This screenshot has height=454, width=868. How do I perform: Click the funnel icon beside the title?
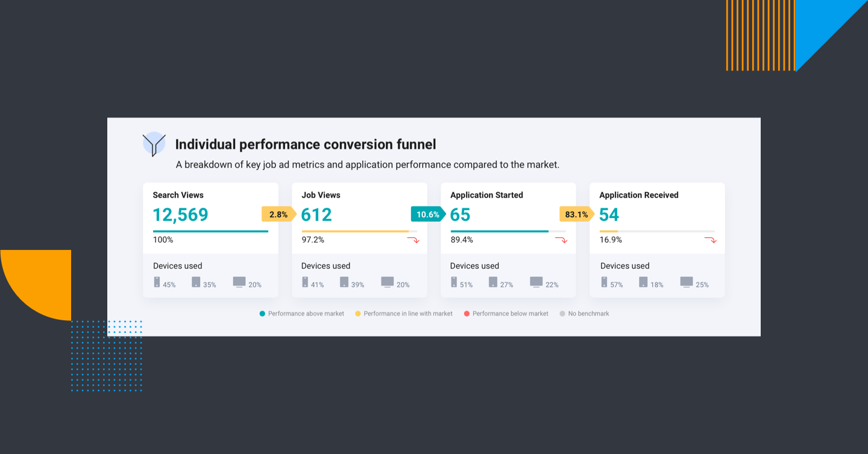coord(154,144)
